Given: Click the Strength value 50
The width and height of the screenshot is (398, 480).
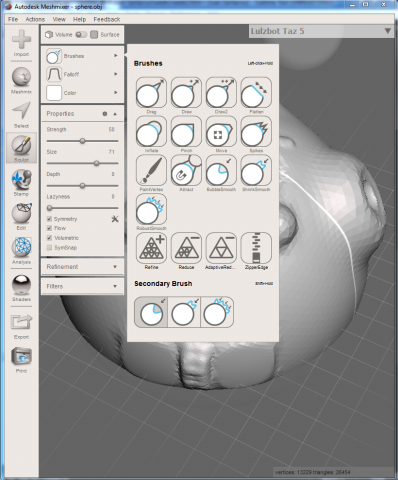Looking at the screenshot, I should tap(112, 129).
